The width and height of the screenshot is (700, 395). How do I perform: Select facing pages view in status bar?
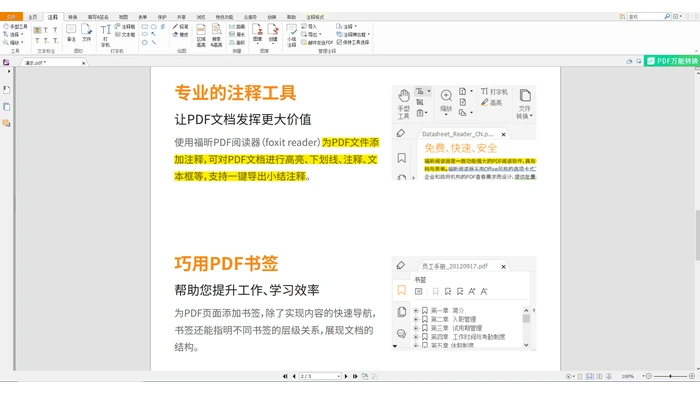[x=599, y=376]
